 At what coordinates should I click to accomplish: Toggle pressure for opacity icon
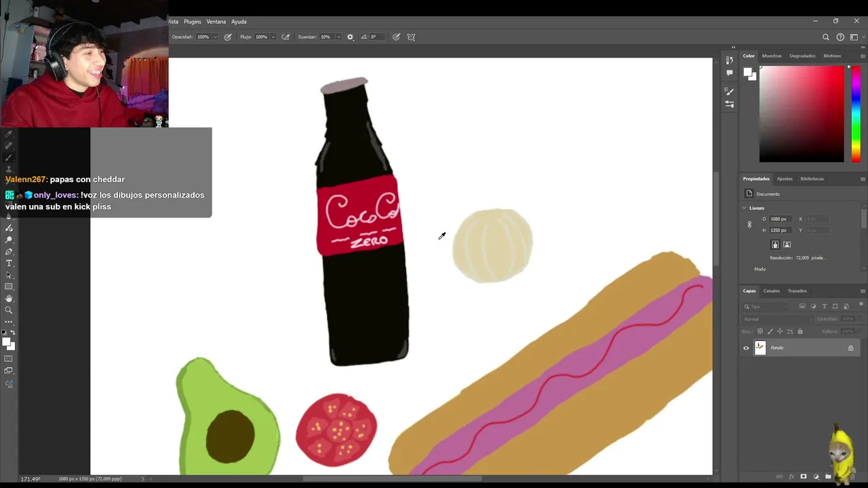pyautogui.click(x=228, y=37)
